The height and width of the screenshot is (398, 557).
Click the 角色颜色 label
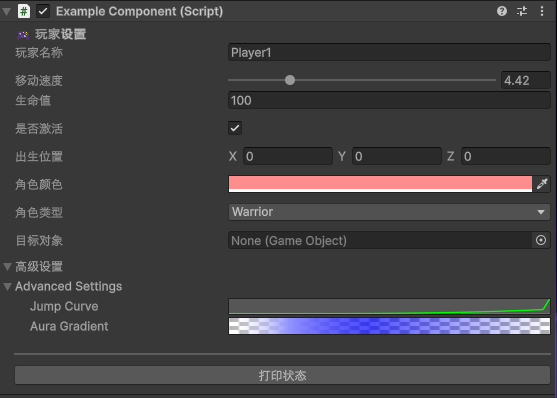click(x=39, y=184)
